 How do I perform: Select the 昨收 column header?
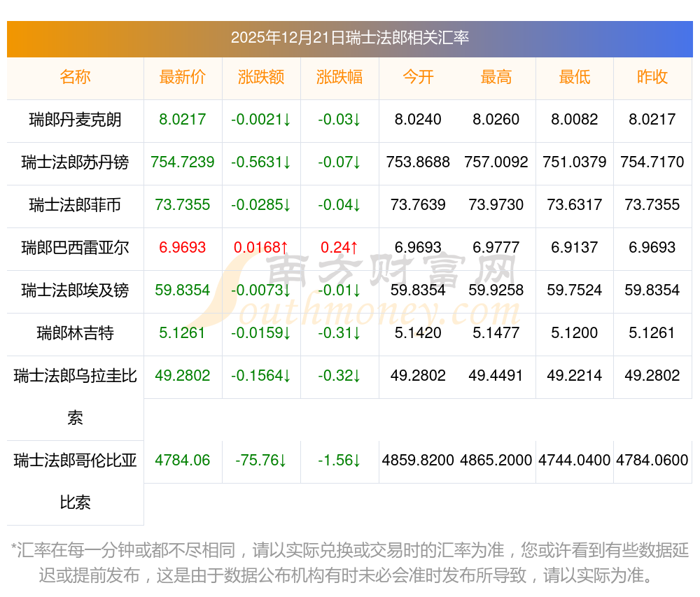point(652,77)
